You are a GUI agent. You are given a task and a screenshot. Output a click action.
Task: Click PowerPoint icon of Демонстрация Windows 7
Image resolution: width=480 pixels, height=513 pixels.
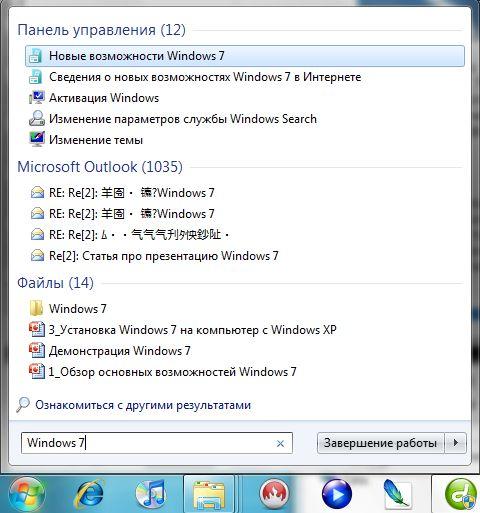point(37,351)
